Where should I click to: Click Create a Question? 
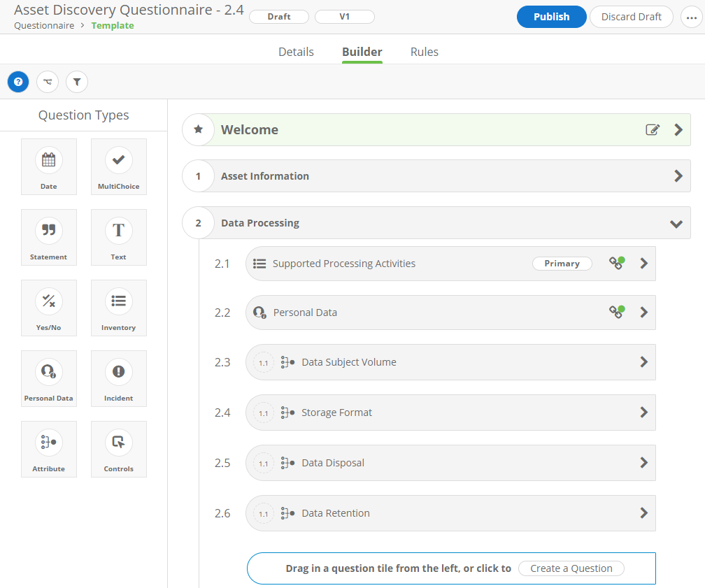[x=571, y=568]
